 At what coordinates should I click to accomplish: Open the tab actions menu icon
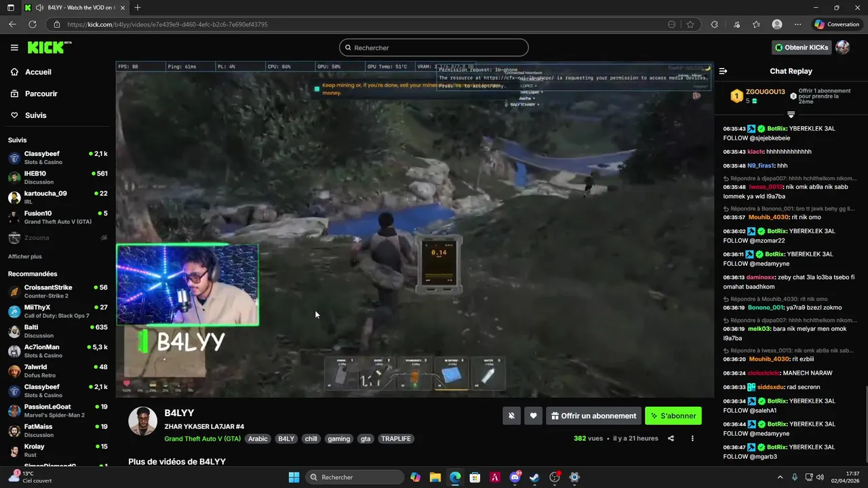click(x=10, y=7)
